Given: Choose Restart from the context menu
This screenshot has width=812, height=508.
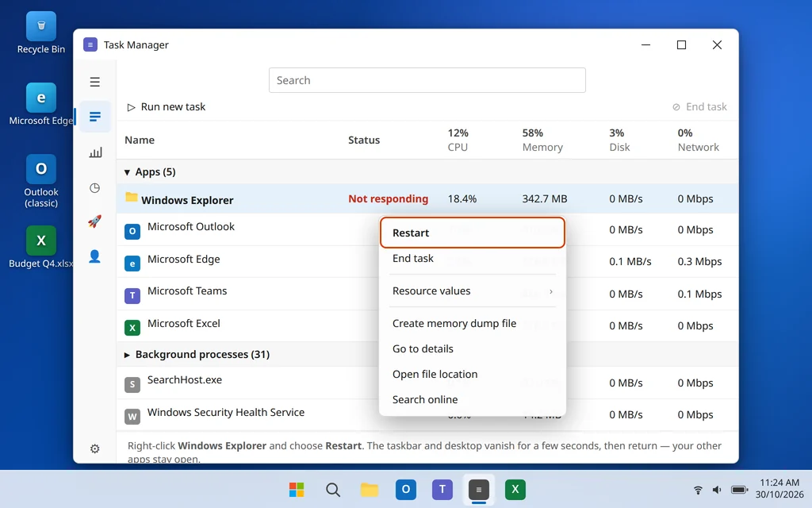Looking at the screenshot, I should (473, 233).
